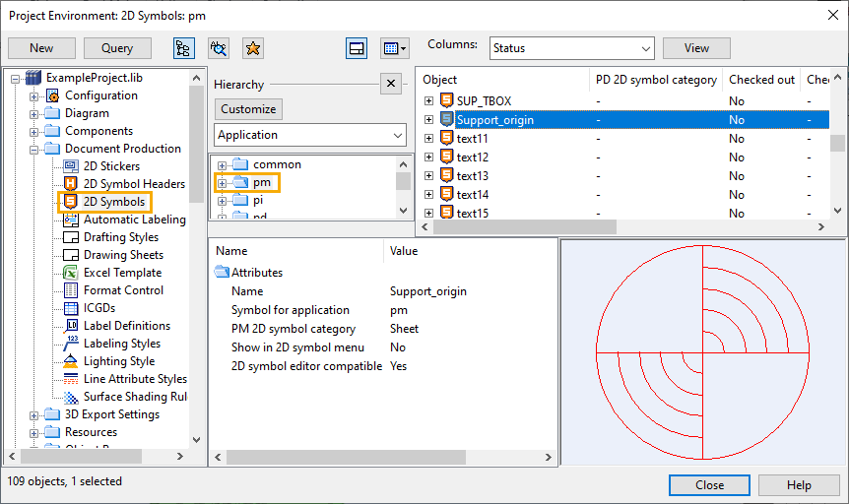Click the text13 symbol object
Image resolution: width=849 pixels, height=504 pixels.
click(472, 176)
